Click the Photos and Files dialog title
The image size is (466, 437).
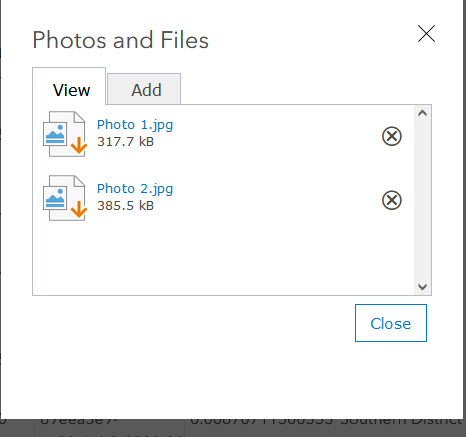point(120,40)
